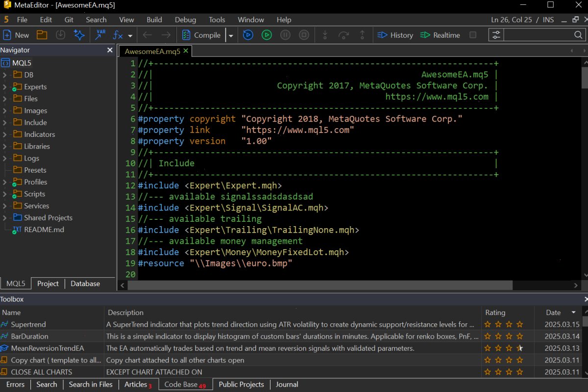Toggle the Realtime mode button
Image resolution: width=588 pixels, height=392 pixels.
coord(440,35)
